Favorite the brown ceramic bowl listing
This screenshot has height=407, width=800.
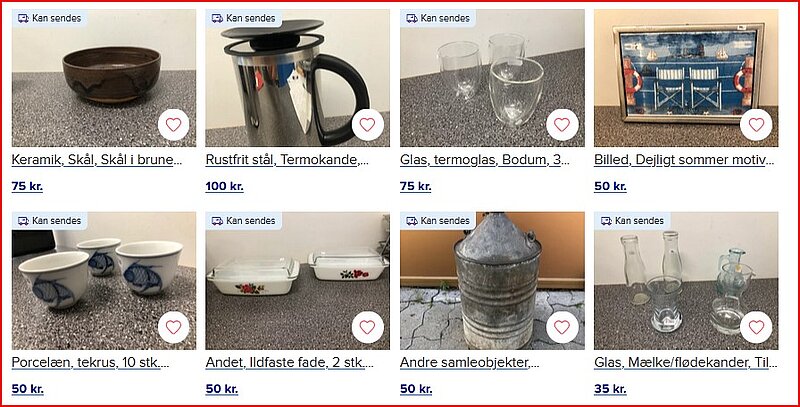click(173, 124)
